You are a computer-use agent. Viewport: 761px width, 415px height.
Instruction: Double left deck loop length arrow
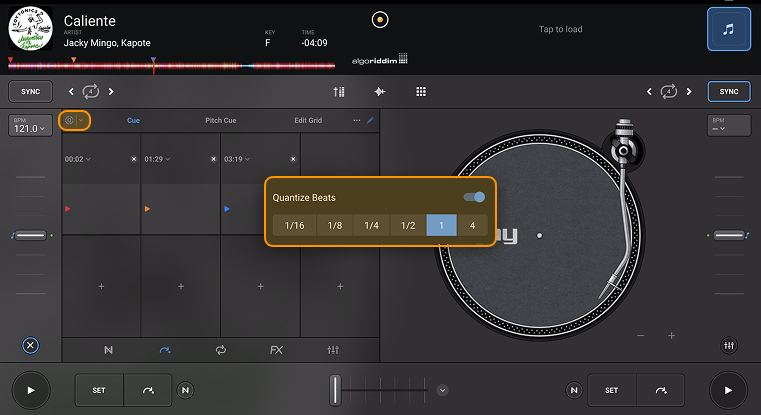(x=111, y=91)
